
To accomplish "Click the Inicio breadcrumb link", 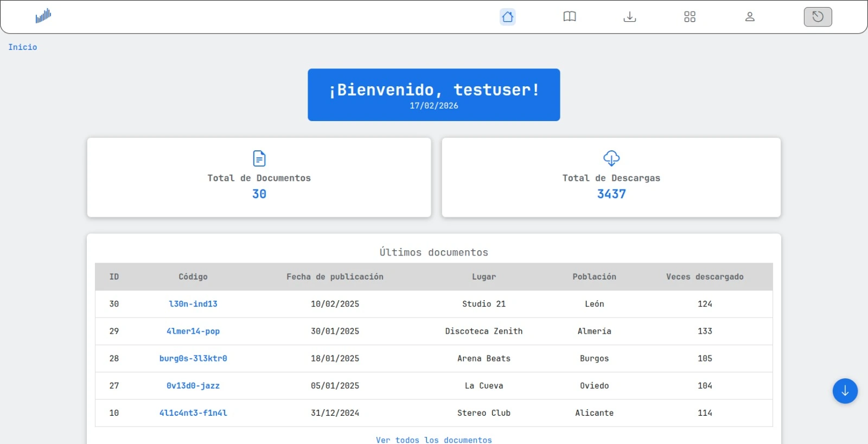I will [23, 47].
